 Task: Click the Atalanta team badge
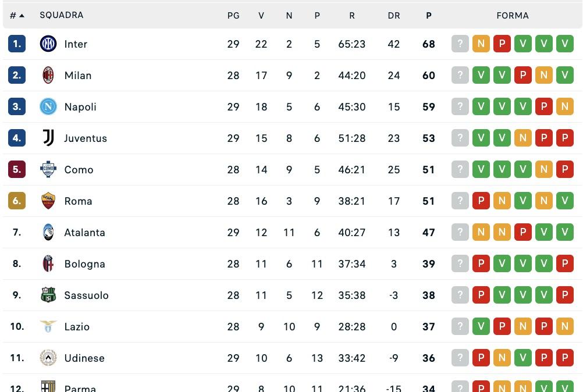tap(48, 232)
